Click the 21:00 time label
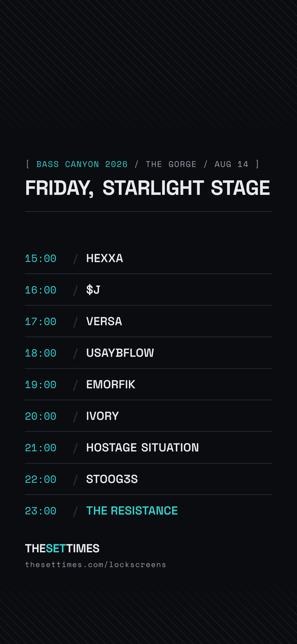297x644 pixels. pos(41,448)
